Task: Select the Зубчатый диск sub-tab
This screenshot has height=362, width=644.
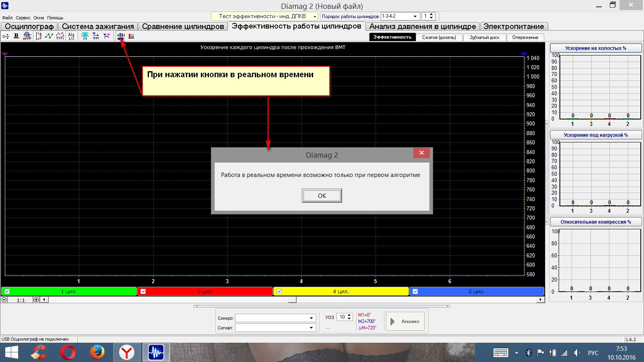Action: click(485, 37)
